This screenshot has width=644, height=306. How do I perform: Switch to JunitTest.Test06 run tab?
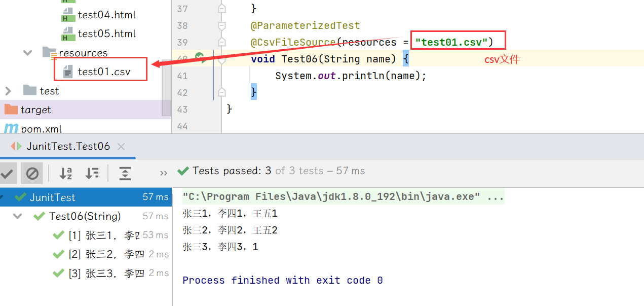[68, 147]
